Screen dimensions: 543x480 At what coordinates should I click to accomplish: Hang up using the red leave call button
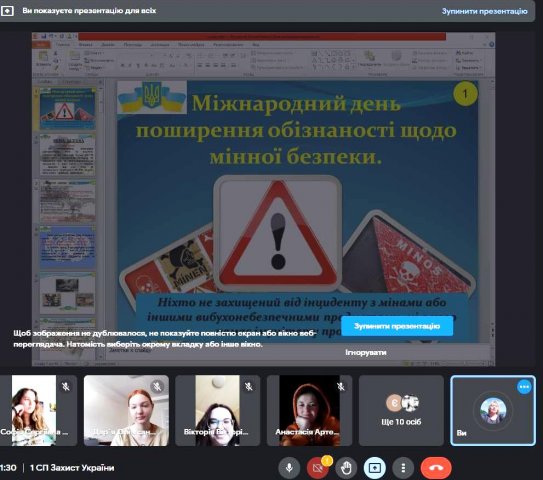[x=436, y=468]
